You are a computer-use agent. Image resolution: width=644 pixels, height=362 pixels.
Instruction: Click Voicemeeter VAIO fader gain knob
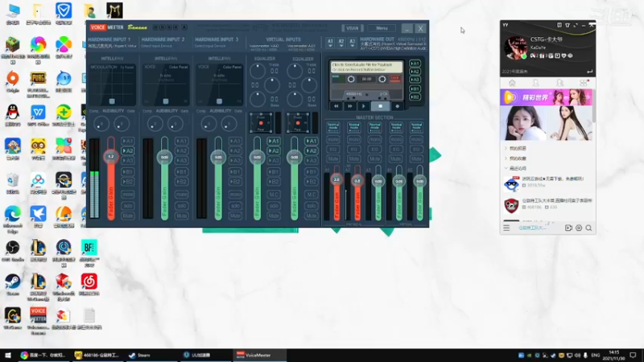tap(257, 157)
